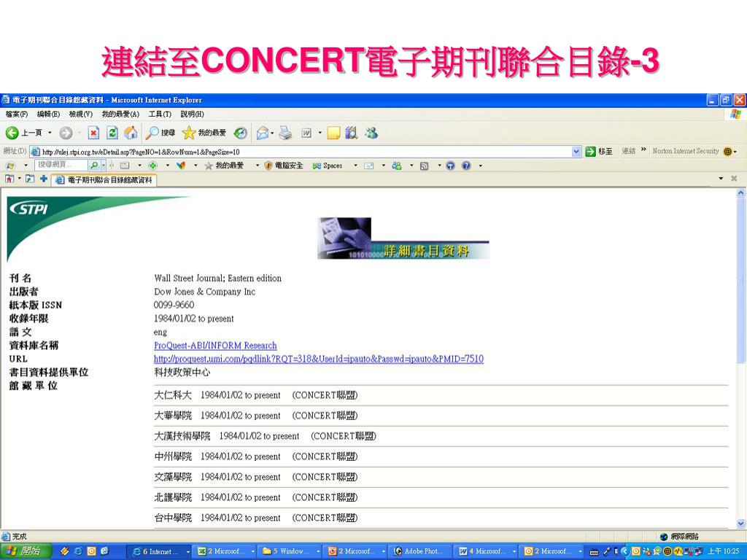
Task: Expand the 連結 links chevron
Action: click(643, 150)
